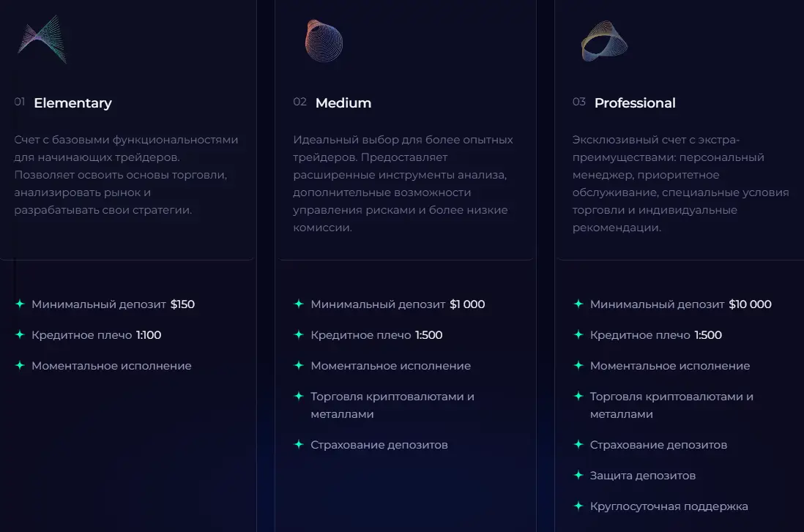Click star bullet beside Кредитное плечо 1:100
Image resolution: width=804 pixels, height=532 pixels.
20,334
